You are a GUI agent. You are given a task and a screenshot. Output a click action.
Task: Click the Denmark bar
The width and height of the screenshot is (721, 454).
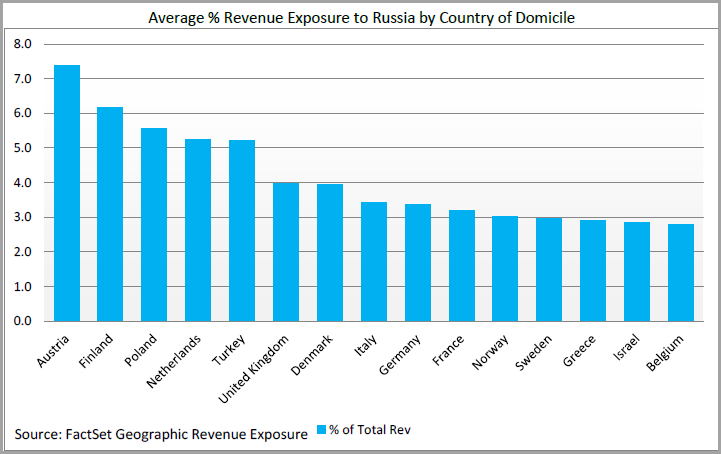point(330,253)
